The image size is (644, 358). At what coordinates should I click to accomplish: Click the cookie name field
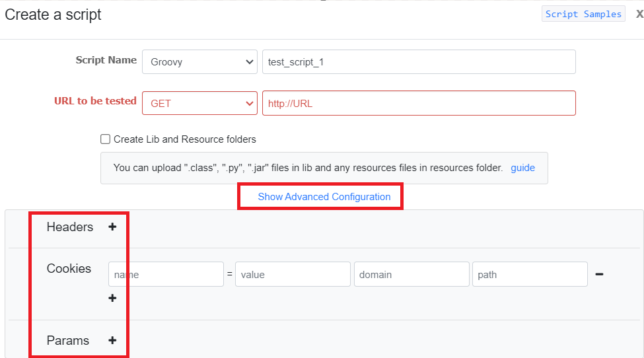point(166,274)
